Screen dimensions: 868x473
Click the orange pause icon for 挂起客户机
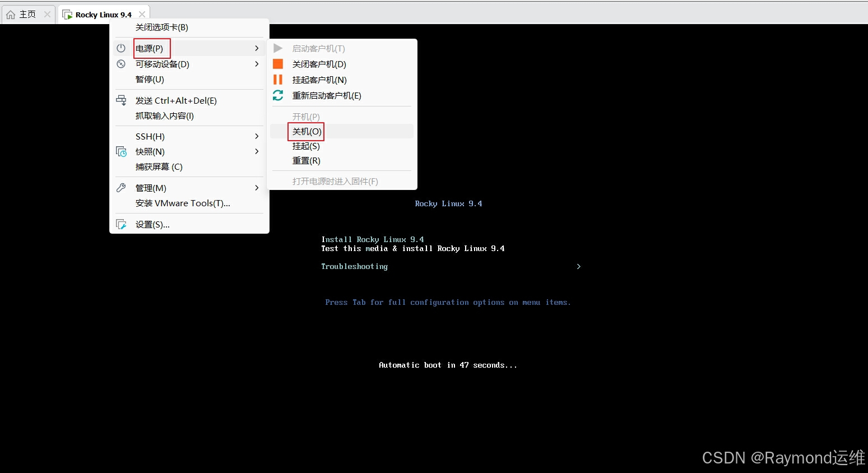278,80
